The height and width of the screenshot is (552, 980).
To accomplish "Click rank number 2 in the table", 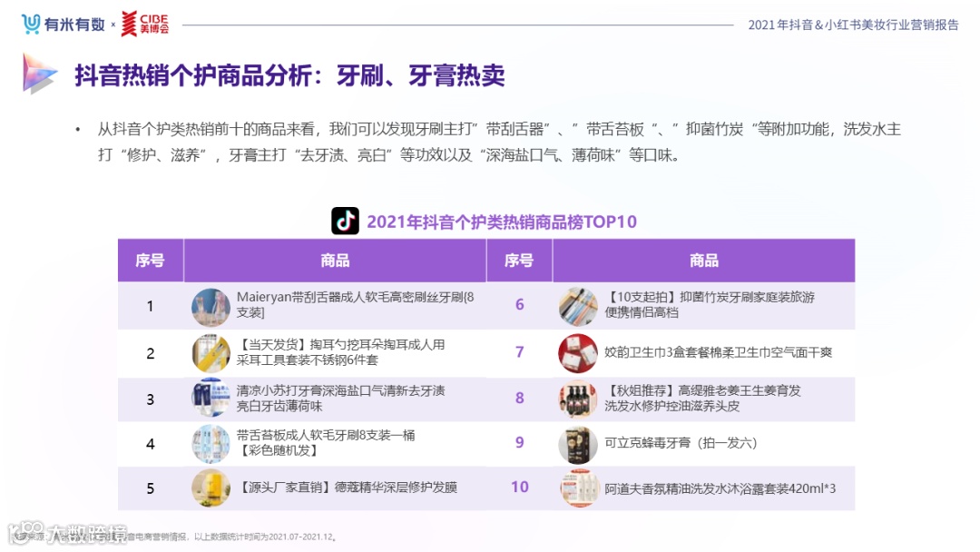I will click(150, 353).
